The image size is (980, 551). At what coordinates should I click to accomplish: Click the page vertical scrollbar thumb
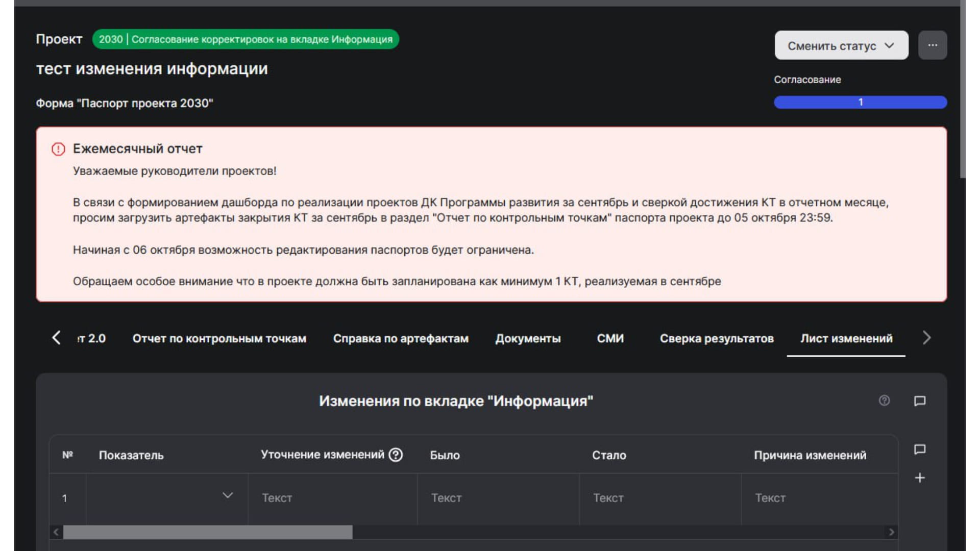click(x=963, y=89)
